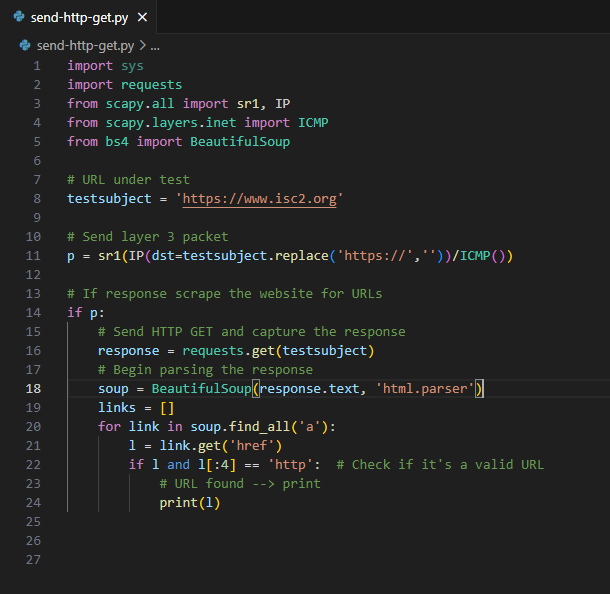Select line 1 via its line number
The width and height of the screenshot is (610, 594).
tap(37, 66)
